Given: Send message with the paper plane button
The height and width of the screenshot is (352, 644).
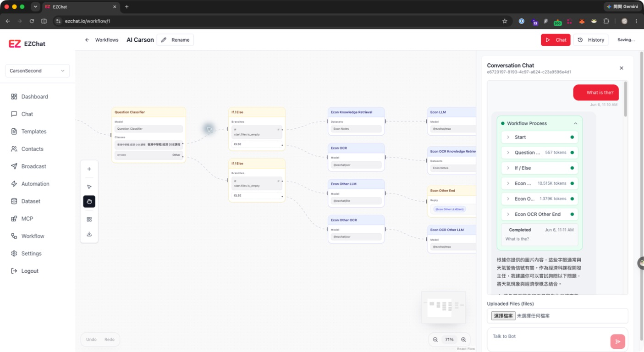Looking at the screenshot, I should point(617,341).
